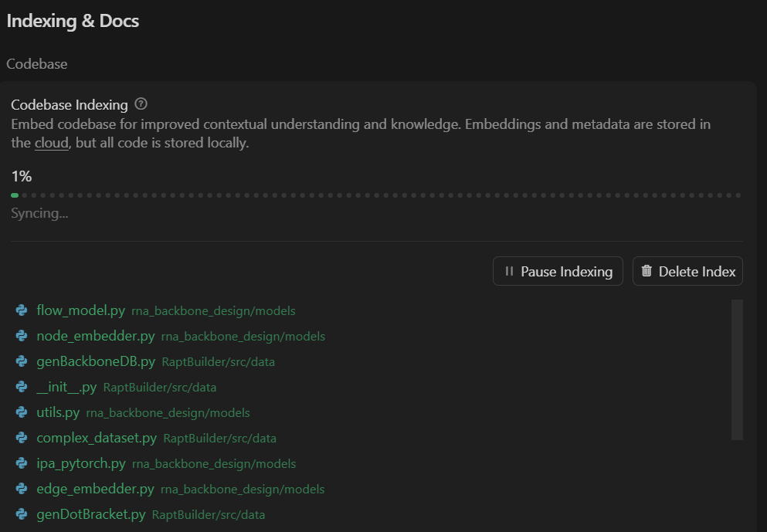Click Python icon beside ipa_pytorch.py
Image resolution: width=767 pixels, height=532 pixels.
[x=22, y=463]
